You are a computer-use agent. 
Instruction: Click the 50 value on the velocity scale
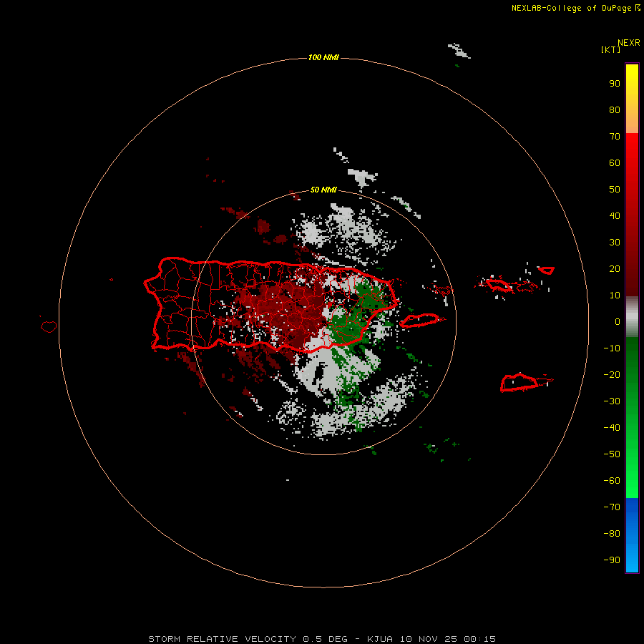(x=615, y=190)
